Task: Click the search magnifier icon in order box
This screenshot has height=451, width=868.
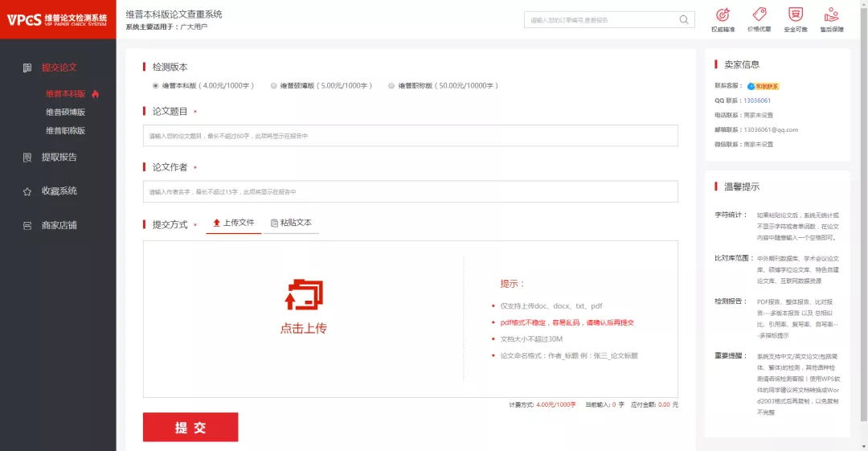Action: [684, 20]
